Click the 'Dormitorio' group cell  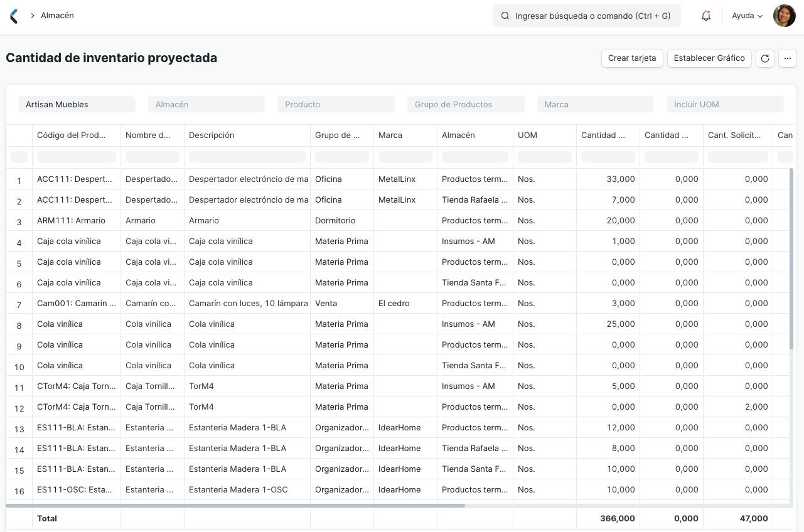342,221
